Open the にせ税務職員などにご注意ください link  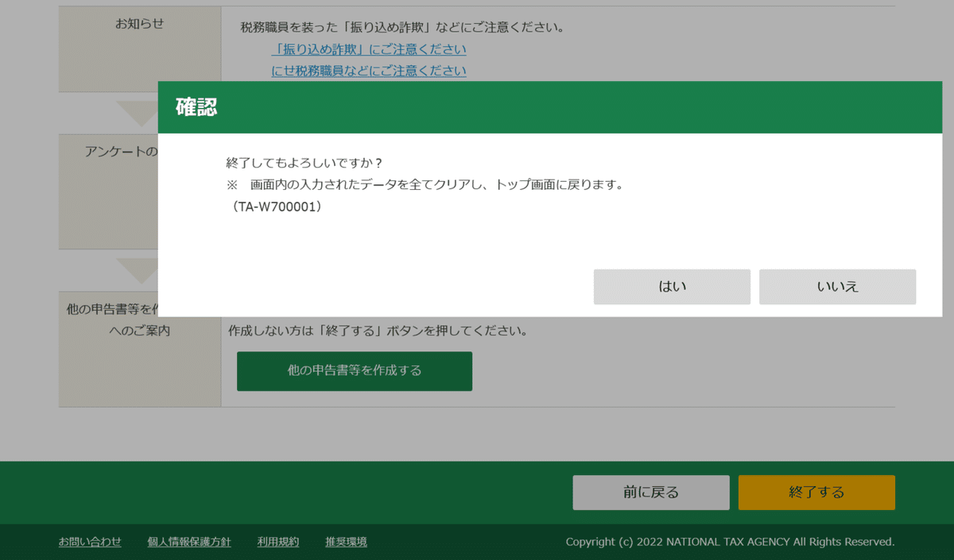368,70
